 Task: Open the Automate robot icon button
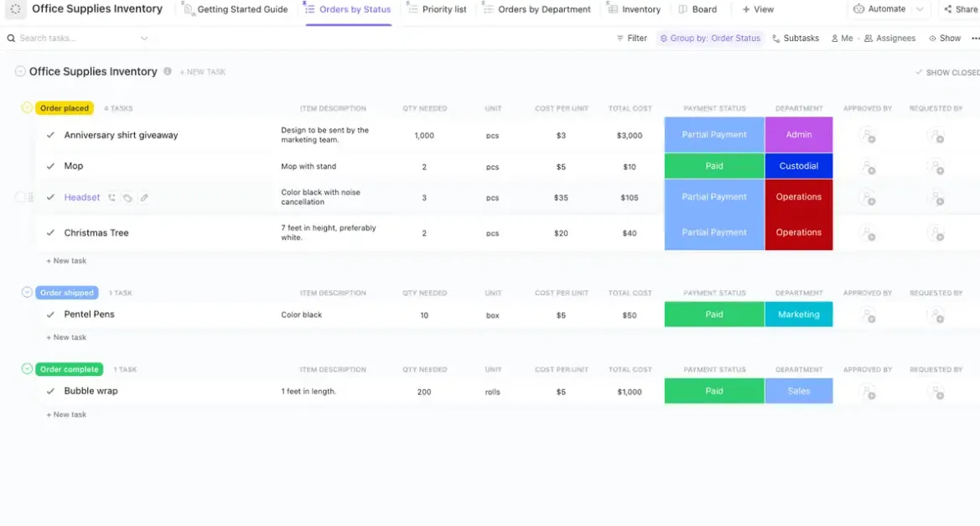[858, 8]
